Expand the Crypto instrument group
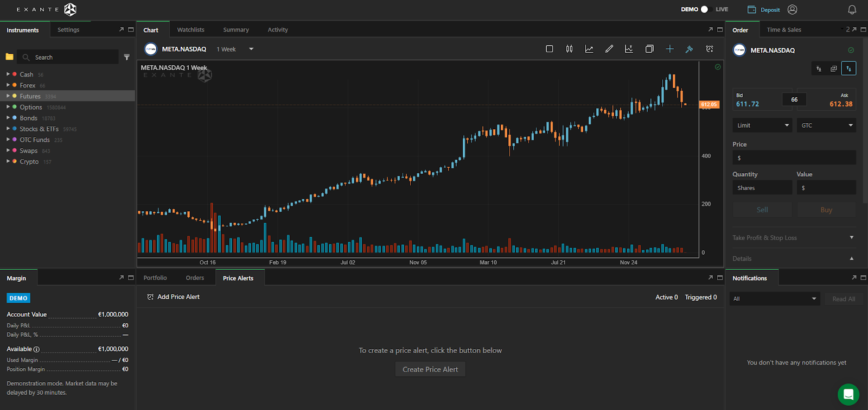The width and height of the screenshot is (868, 410). click(x=8, y=161)
